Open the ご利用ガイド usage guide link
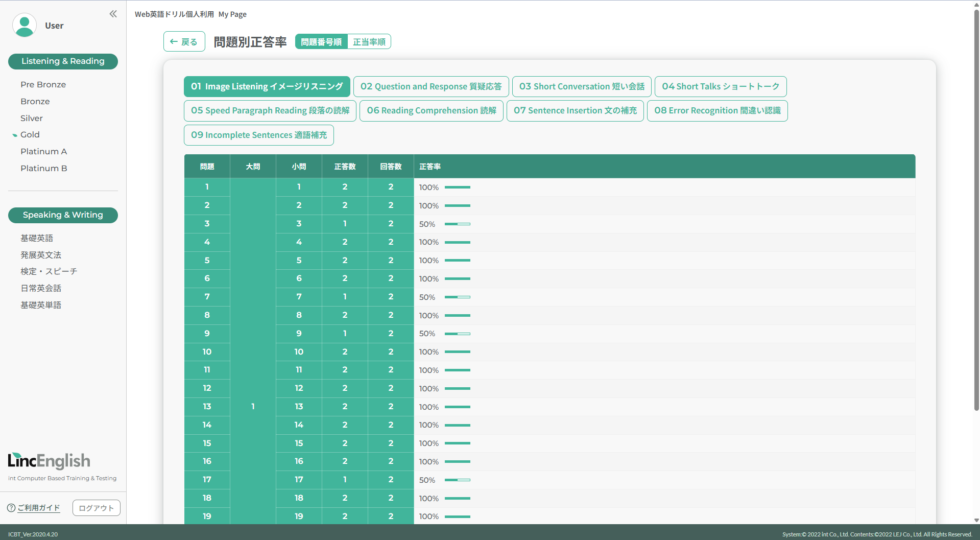The image size is (980, 540). point(39,508)
